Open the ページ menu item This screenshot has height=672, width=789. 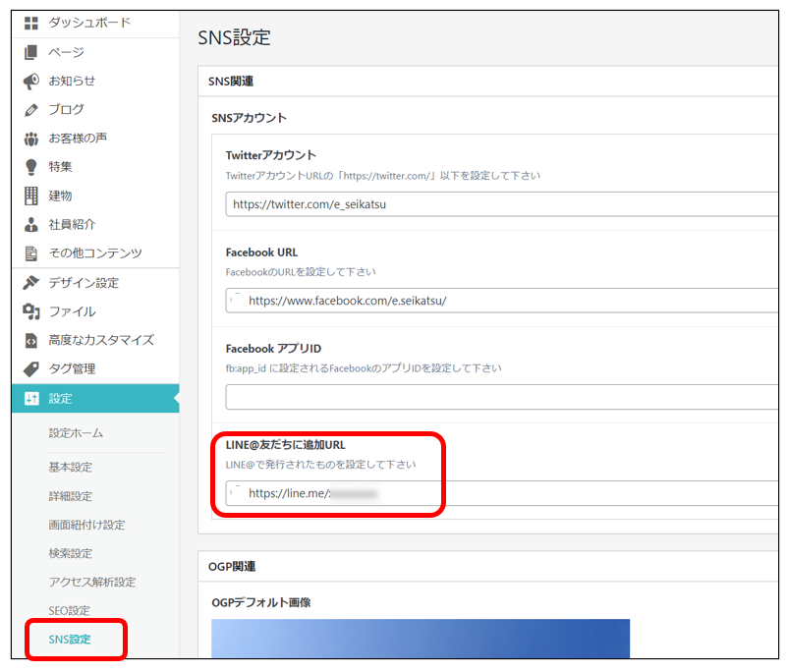tap(66, 52)
